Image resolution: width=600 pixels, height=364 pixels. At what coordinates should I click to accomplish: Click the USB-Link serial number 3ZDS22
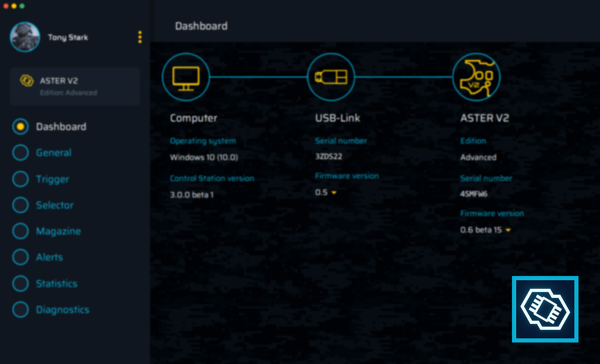pyautogui.click(x=328, y=156)
